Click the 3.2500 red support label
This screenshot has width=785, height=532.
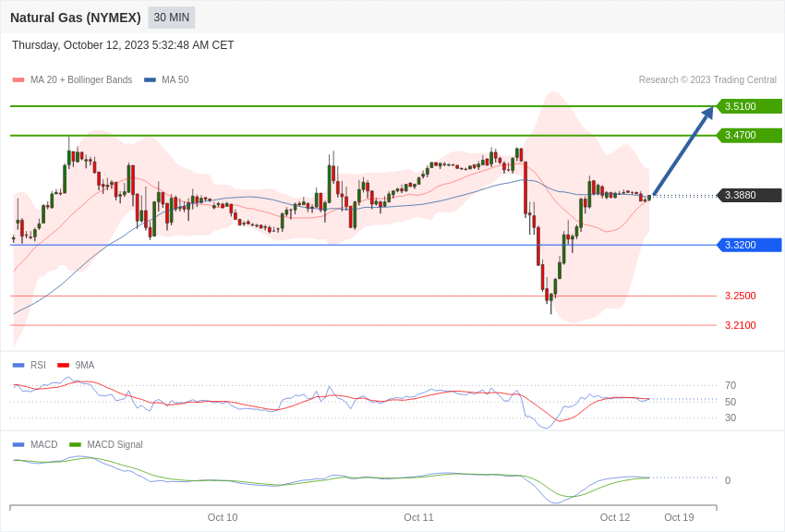tap(741, 296)
